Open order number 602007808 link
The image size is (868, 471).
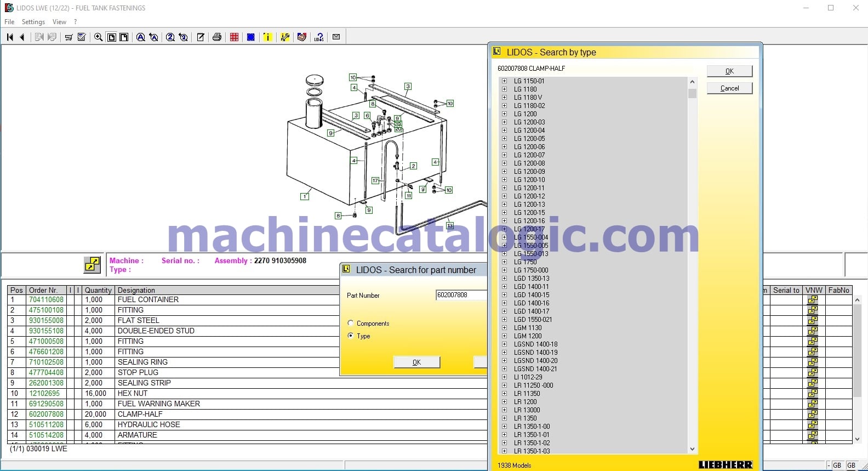click(x=46, y=415)
